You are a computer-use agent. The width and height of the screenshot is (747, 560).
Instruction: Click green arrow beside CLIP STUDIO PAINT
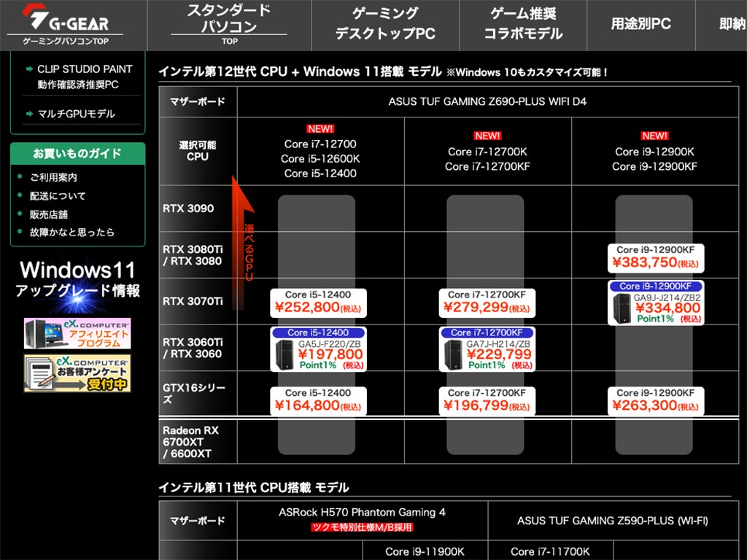click(x=29, y=69)
